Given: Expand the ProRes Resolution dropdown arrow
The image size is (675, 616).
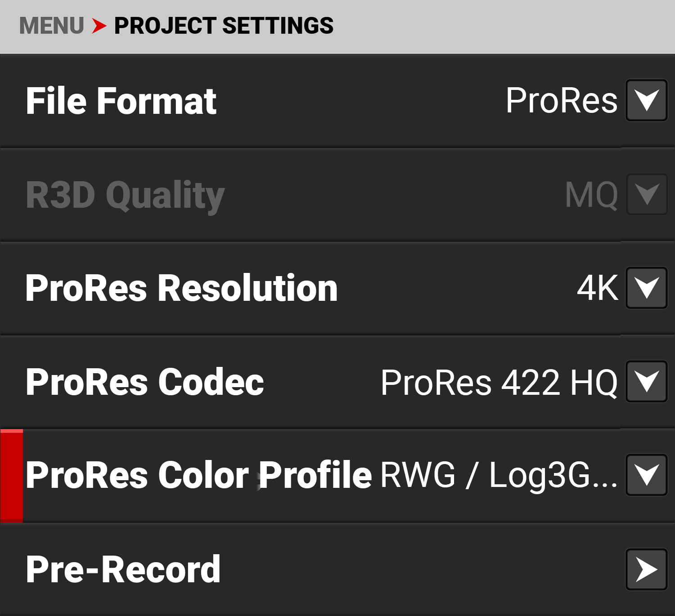Looking at the screenshot, I should pos(646,288).
